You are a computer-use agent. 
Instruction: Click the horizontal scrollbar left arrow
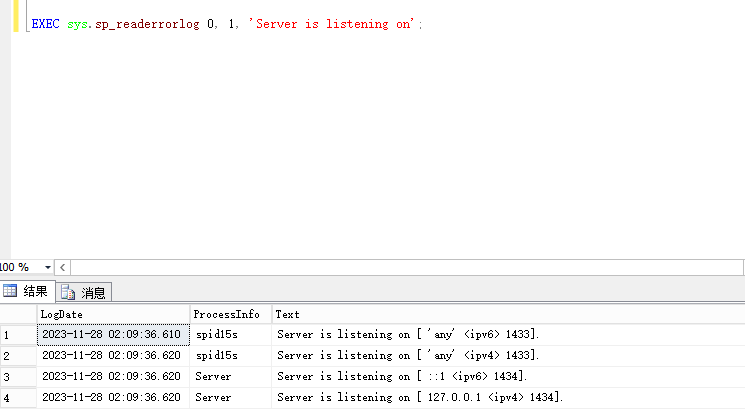pyautogui.click(x=62, y=268)
